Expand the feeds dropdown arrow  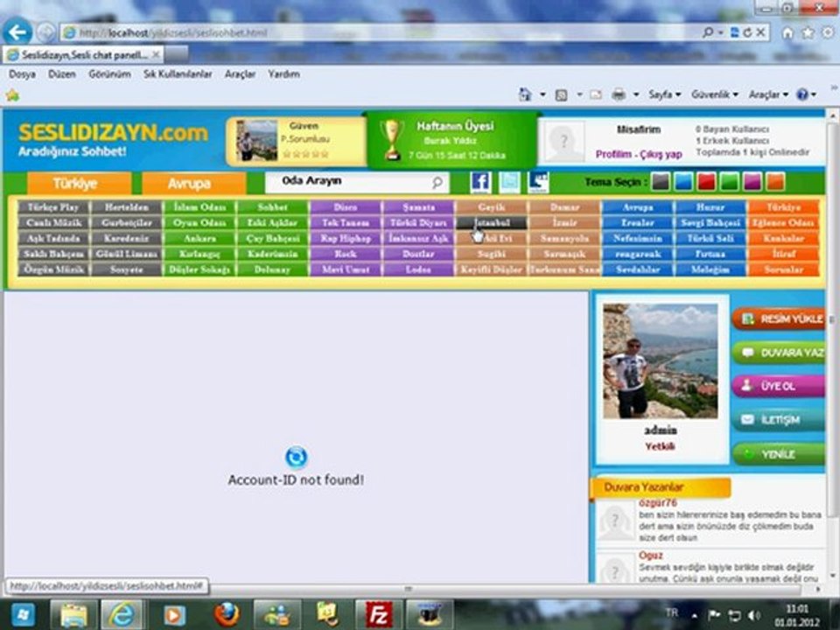(579, 94)
